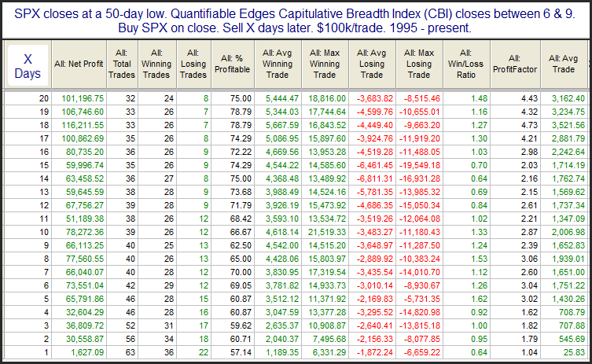Select net profit cell 77,560.55
The image size is (592, 364).
coord(85,259)
